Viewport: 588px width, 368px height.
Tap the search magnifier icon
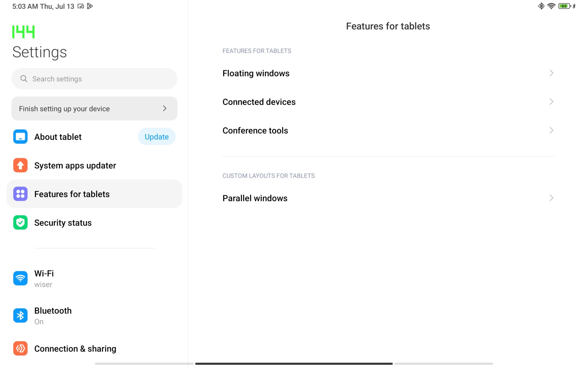point(24,79)
